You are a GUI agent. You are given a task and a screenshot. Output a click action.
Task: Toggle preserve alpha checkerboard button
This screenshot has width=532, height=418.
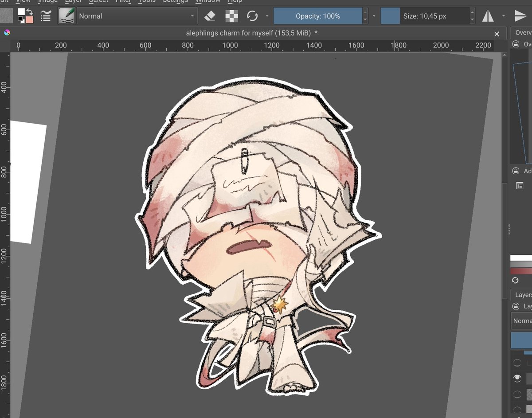click(x=231, y=16)
